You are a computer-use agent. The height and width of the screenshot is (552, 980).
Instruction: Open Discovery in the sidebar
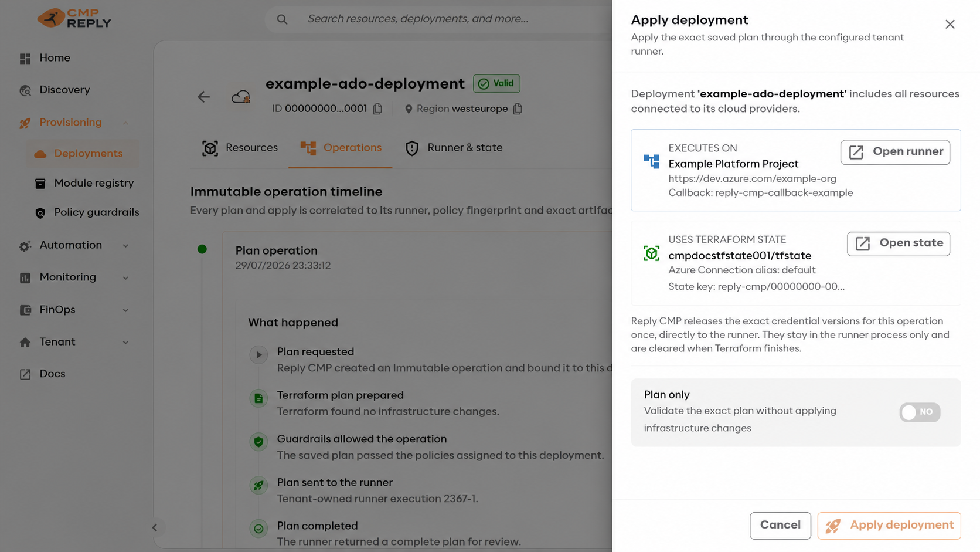[x=64, y=90]
